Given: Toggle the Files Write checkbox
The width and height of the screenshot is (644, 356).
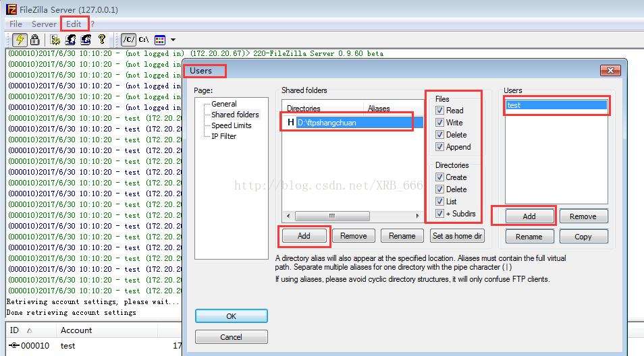Looking at the screenshot, I should 440,123.
